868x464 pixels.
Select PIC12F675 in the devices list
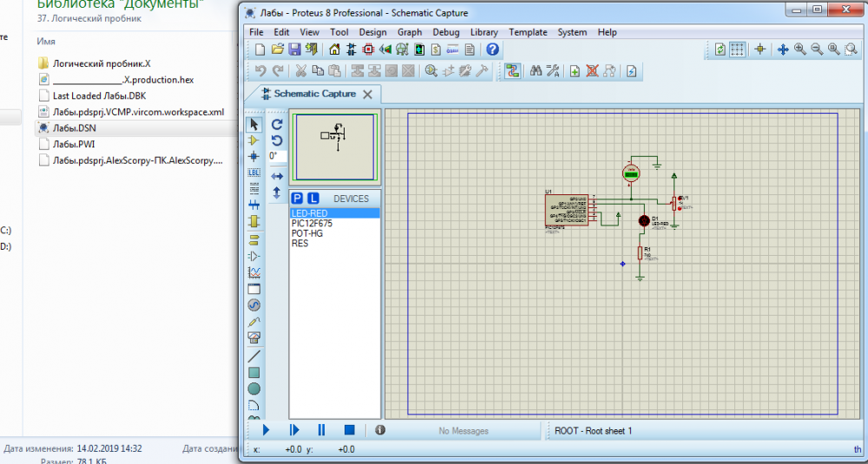pos(312,223)
